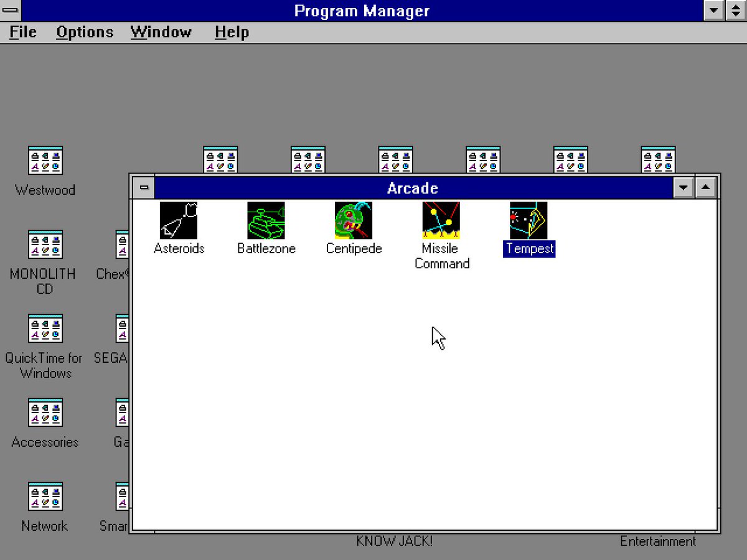Click the Missile Command icon
Viewport: 747px width, 560px height.
tap(441, 220)
